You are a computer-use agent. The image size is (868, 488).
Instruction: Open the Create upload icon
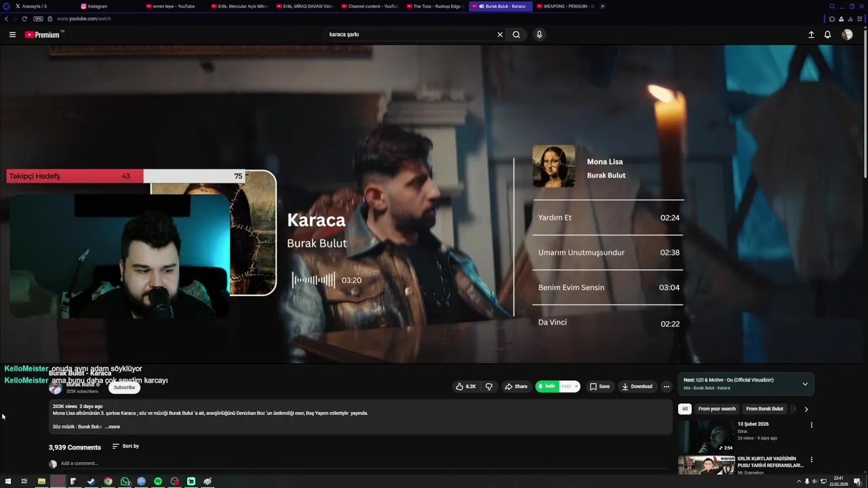click(x=811, y=35)
